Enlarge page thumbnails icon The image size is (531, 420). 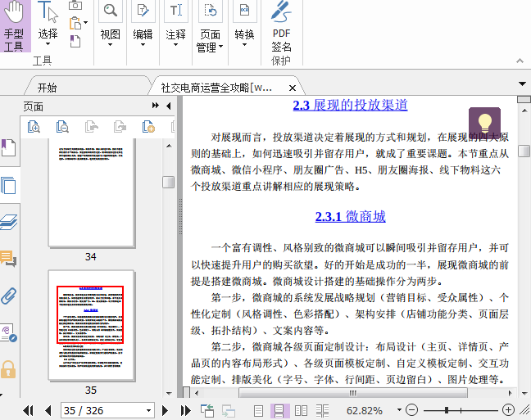coord(34,127)
